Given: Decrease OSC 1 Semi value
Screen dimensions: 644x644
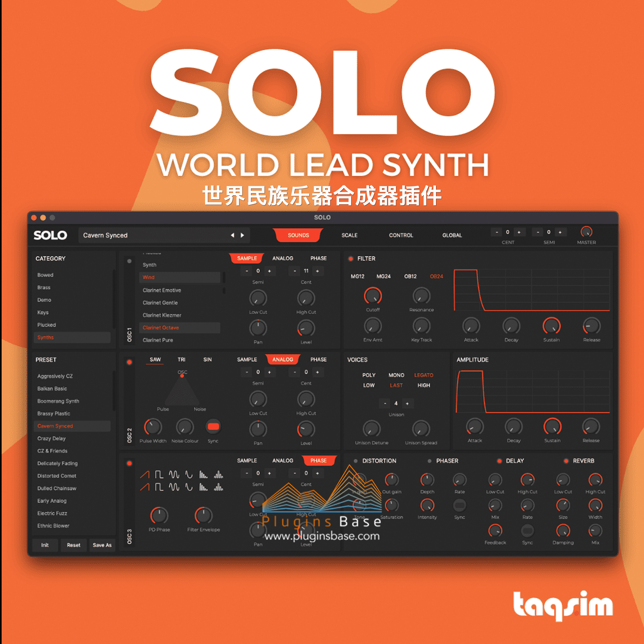Looking at the screenshot, I should coord(247,271).
